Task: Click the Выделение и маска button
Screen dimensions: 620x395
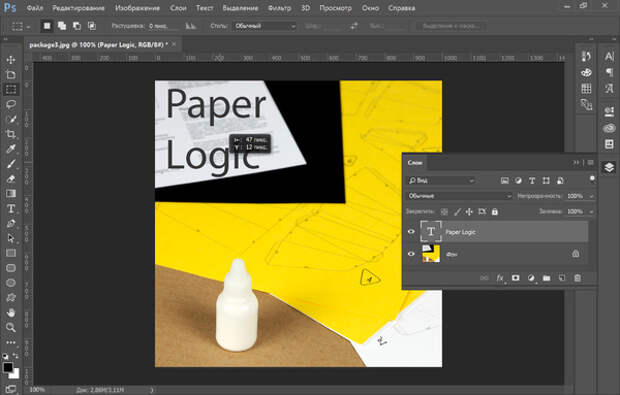Action: click(x=451, y=26)
